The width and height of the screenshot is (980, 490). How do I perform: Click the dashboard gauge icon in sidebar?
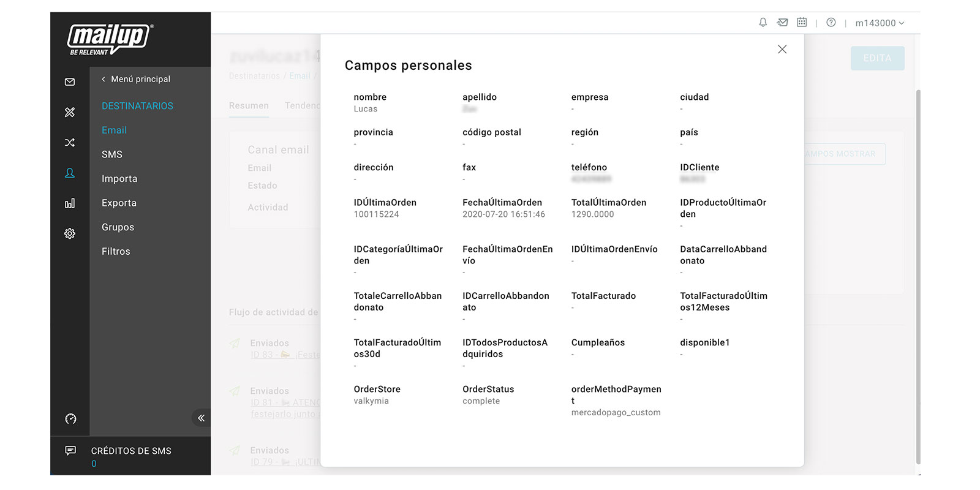[x=70, y=419]
